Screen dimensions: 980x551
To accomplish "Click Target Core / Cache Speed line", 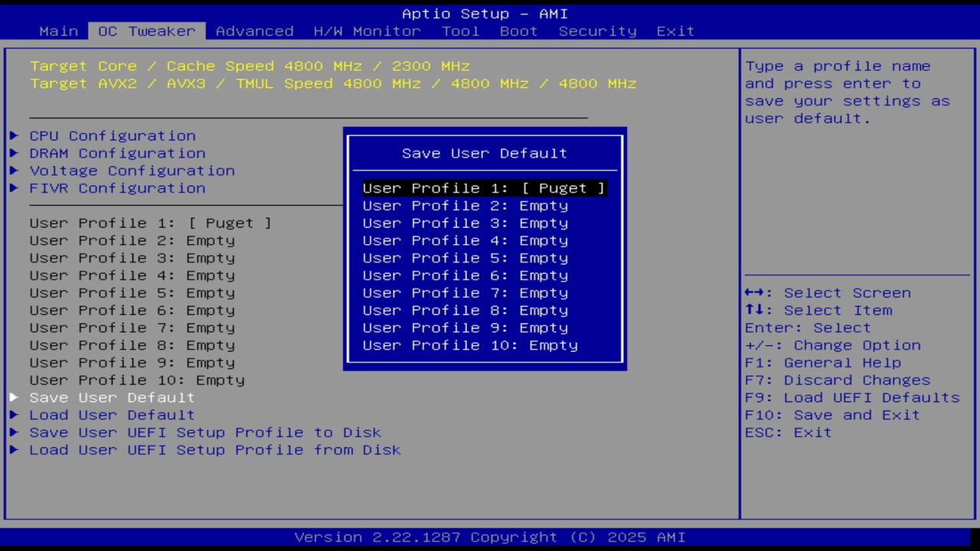I will [250, 67].
